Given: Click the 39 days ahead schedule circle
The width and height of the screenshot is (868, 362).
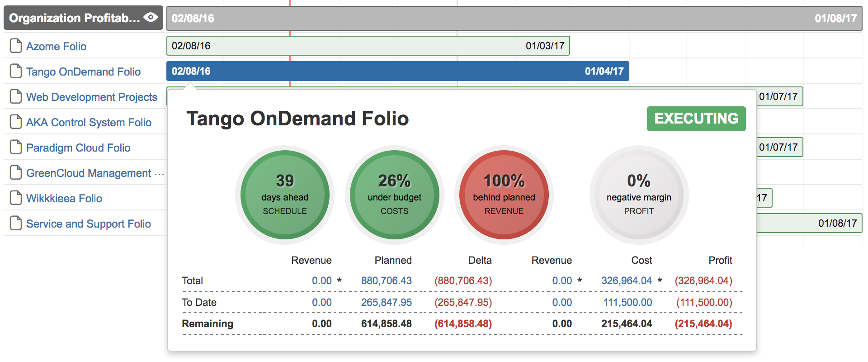Looking at the screenshot, I should point(285,195).
